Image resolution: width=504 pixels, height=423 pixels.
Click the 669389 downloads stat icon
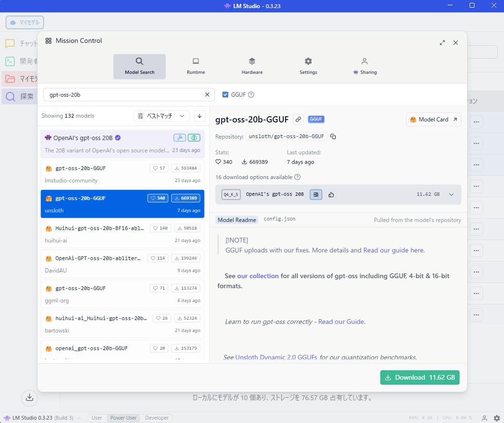[x=244, y=162]
